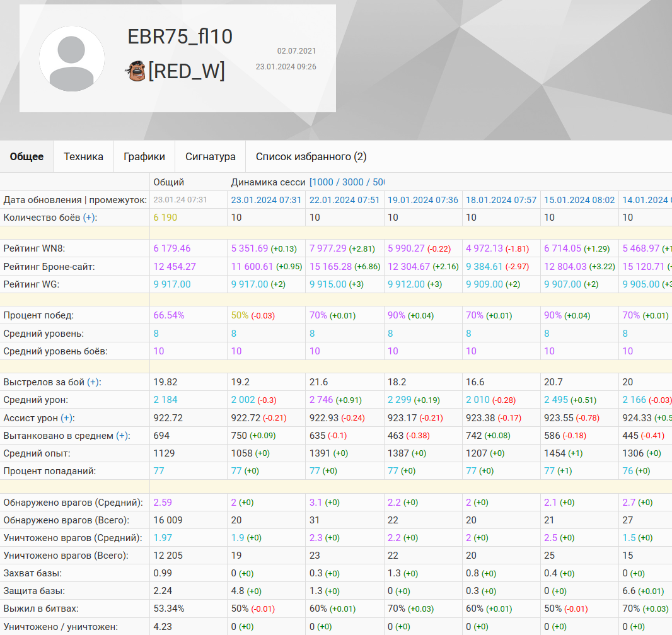Screen dimensions: 672x635
Task: Click the 19.01.2024 07:36 session date header
Action: [423, 200]
